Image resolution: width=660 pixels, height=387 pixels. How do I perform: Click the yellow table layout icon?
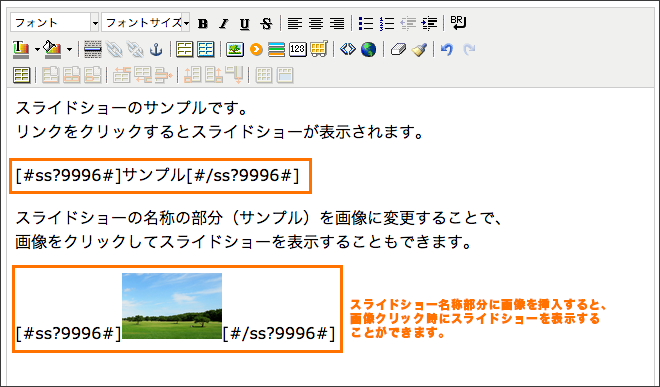click(184, 50)
